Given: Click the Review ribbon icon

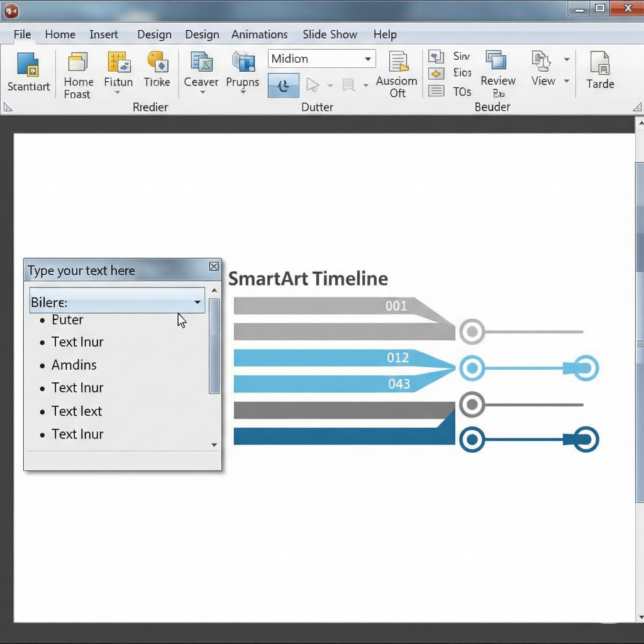Looking at the screenshot, I should 497,61.
